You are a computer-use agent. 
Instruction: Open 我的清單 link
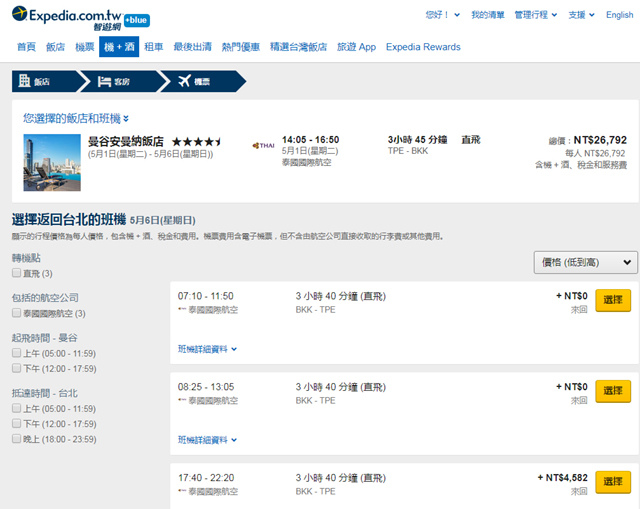[x=488, y=15]
